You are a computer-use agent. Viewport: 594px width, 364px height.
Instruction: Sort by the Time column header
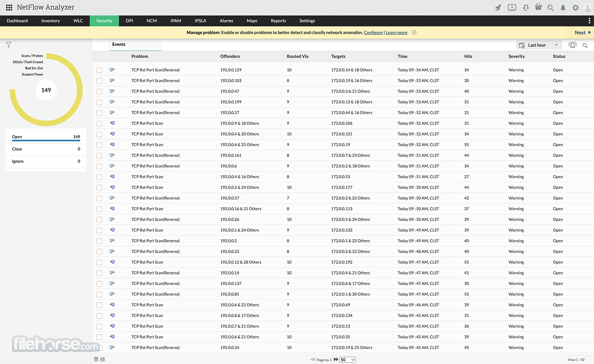[x=402, y=56]
